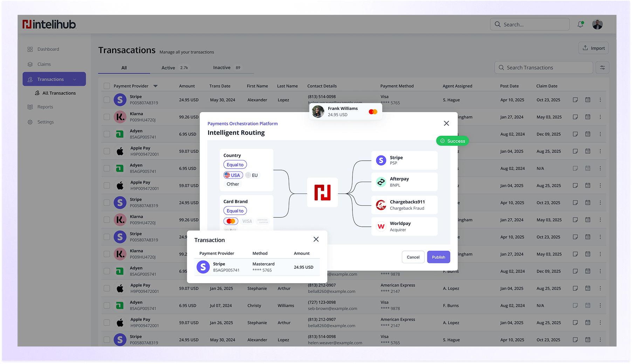
Task: Open calendar icon on Klarna Jan 27, 2024 first row
Action: (588, 117)
